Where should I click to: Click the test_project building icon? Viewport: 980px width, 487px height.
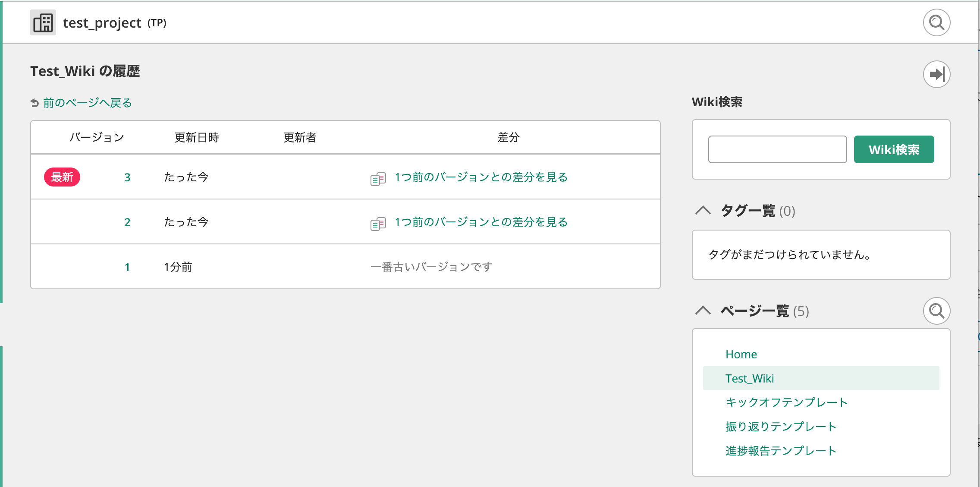pyautogui.click(x=43, y=22)
